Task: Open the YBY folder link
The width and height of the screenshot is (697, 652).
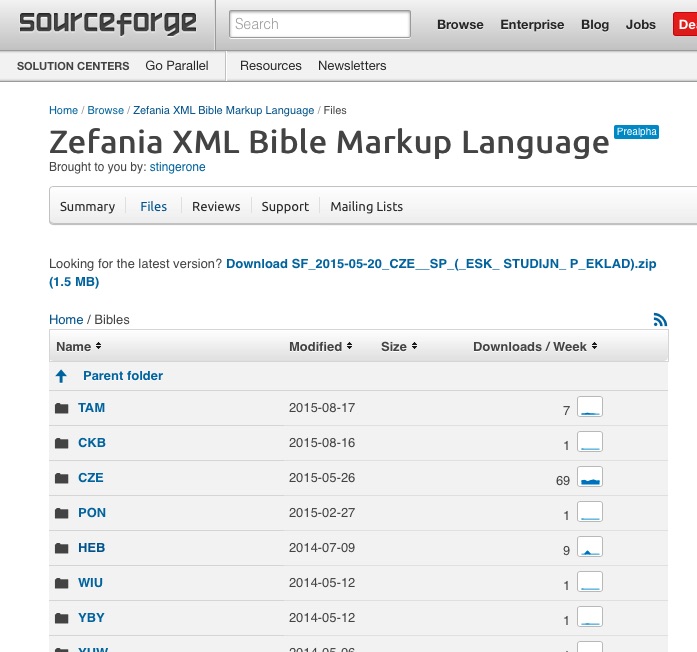Action: (91, 618)
